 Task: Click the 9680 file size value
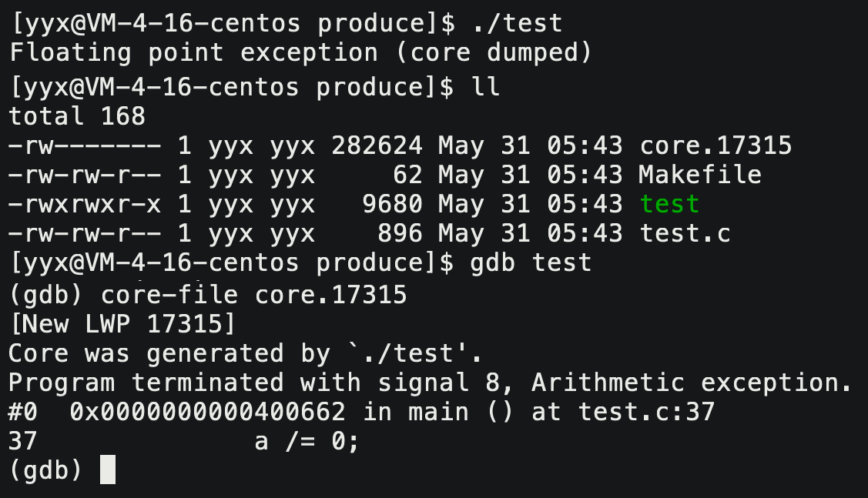pyautogui.click(x=392, y=204)
